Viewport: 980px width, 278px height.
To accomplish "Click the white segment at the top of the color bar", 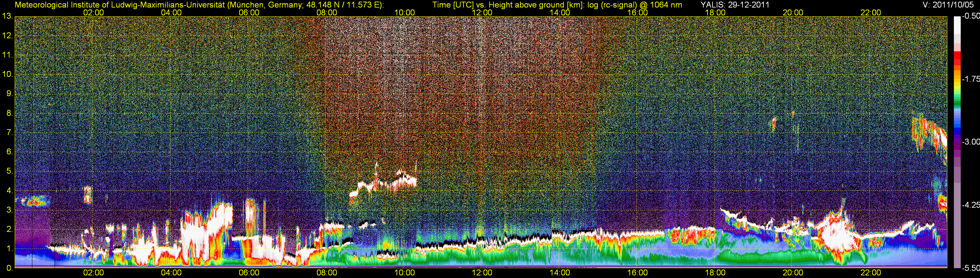I will 957,25.
